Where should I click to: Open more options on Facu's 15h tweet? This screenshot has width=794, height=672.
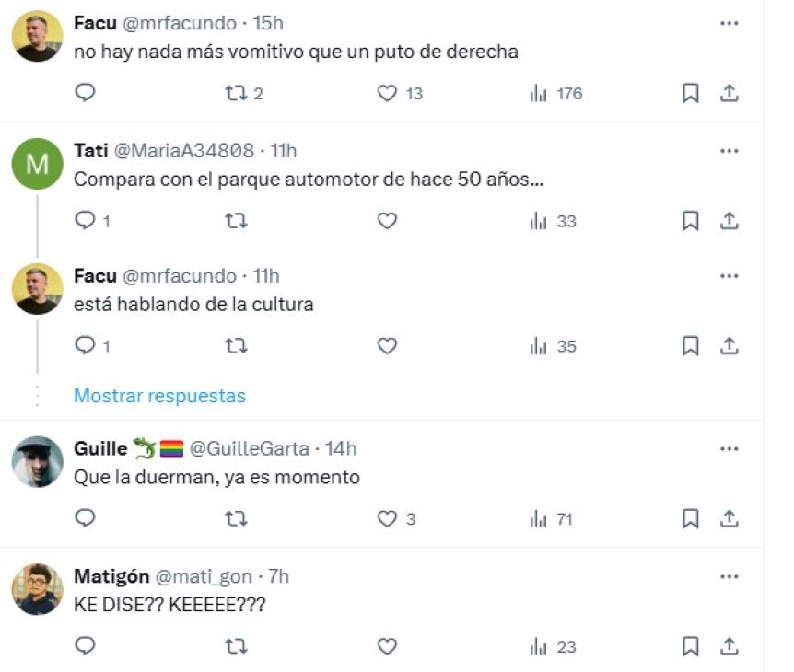point(730,24)
